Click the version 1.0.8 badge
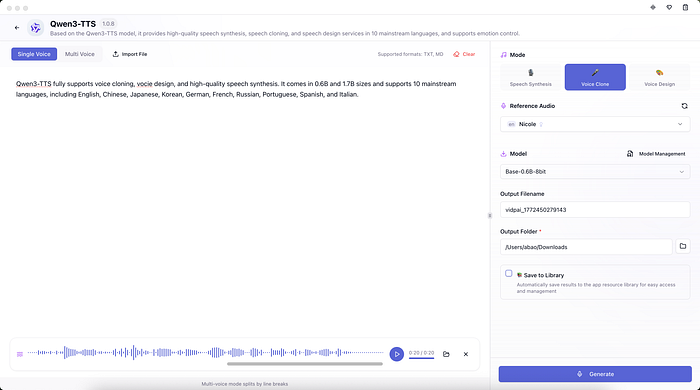700x390 pixels. [108, 24]
